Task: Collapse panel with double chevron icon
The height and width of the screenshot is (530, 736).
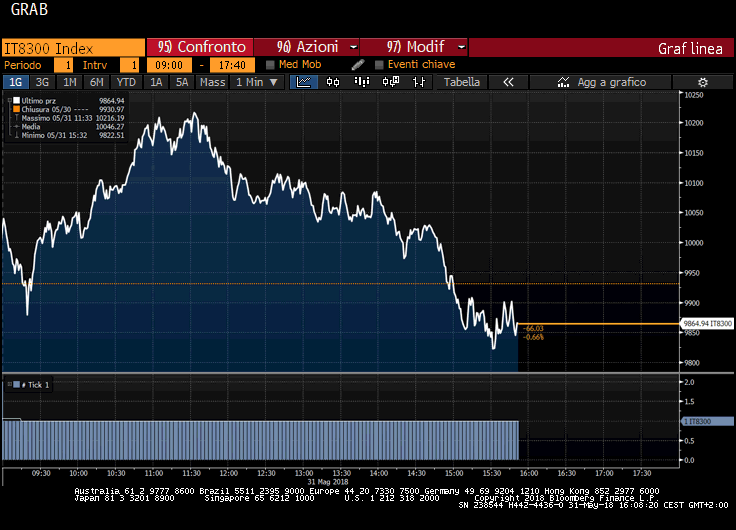Action: [508, 82]
